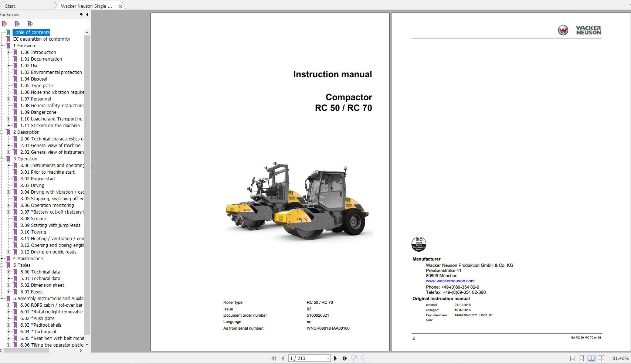Open the page number dropdown

[x=328, y=358]
